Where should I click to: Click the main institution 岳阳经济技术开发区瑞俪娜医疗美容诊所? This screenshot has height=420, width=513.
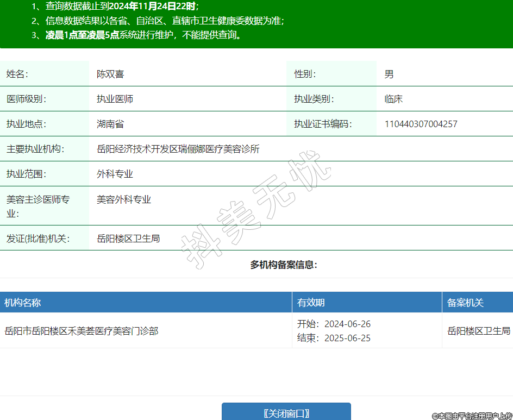[178, 149]
